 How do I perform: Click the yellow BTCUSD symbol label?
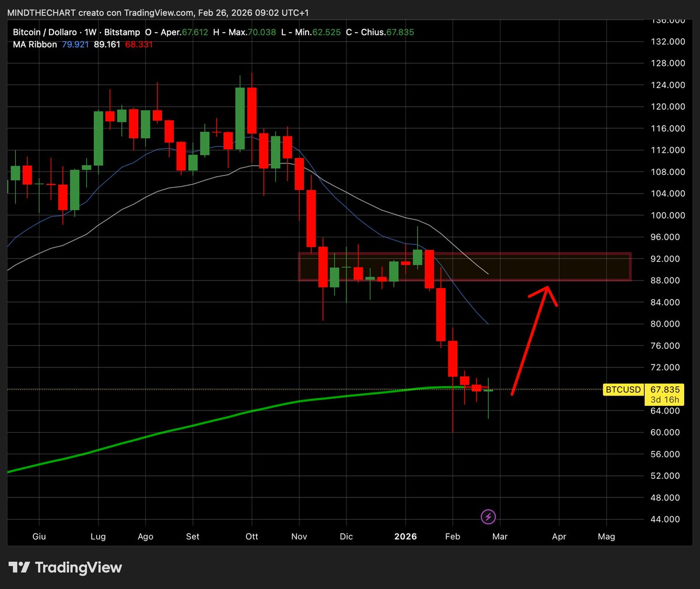coord(623,390)
